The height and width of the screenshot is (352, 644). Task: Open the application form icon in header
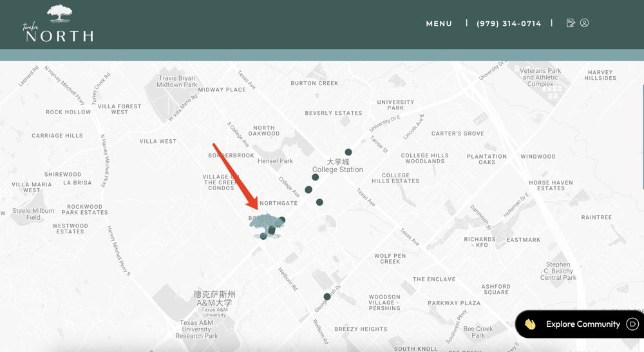pyautogui.click(x=571, y=23)
